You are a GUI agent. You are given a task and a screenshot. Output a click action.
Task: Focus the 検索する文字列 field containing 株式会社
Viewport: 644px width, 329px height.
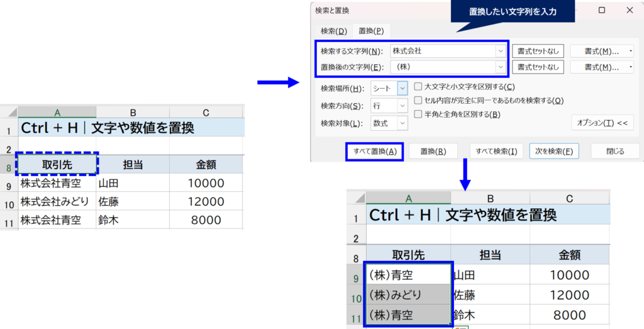[x=443, y=52]
